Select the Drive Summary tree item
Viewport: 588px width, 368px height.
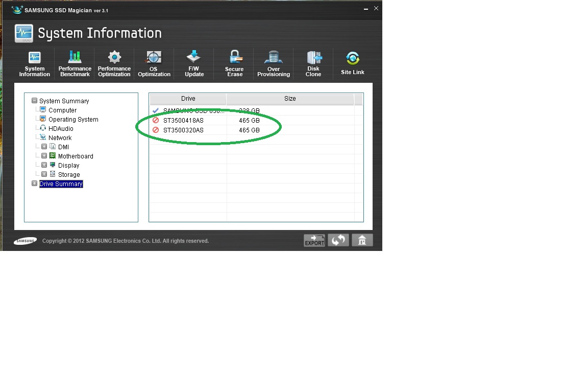[x=61, y=183]
